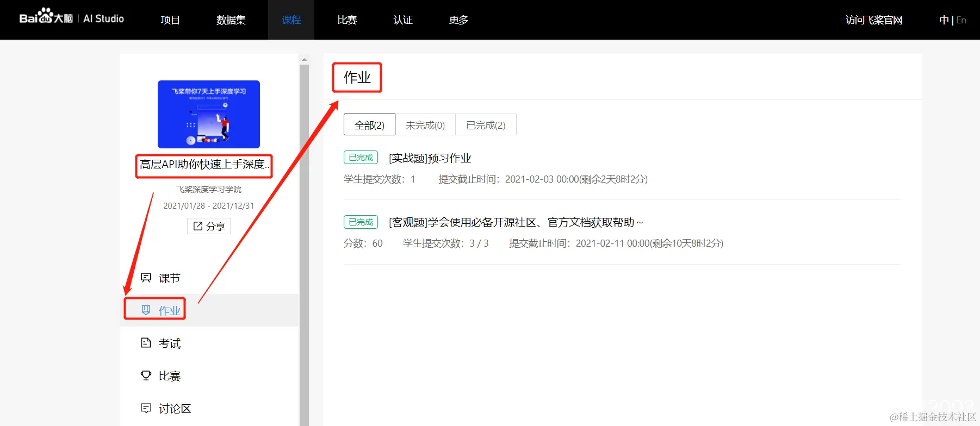This screenshot has width=980, height=426.
Task: Click the 分享 share button
Action: tap(209, 226)
